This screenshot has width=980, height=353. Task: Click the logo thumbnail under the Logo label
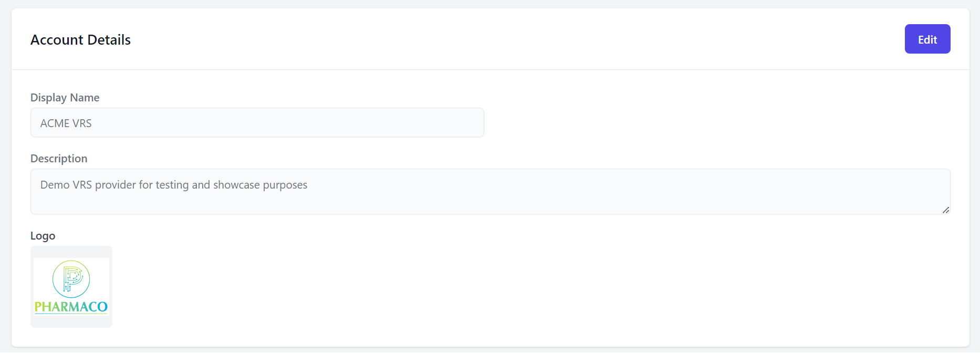pyautogui.click(x=71, y=286)
